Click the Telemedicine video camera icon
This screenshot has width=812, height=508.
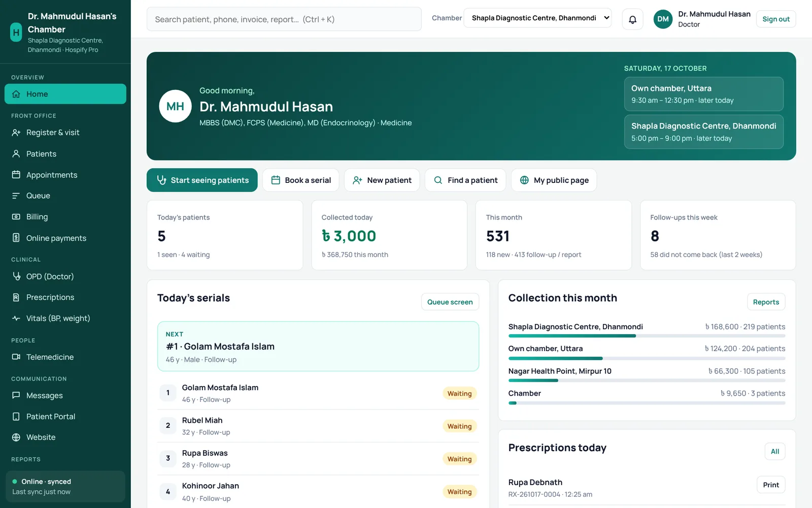click(x=16, y=357)
